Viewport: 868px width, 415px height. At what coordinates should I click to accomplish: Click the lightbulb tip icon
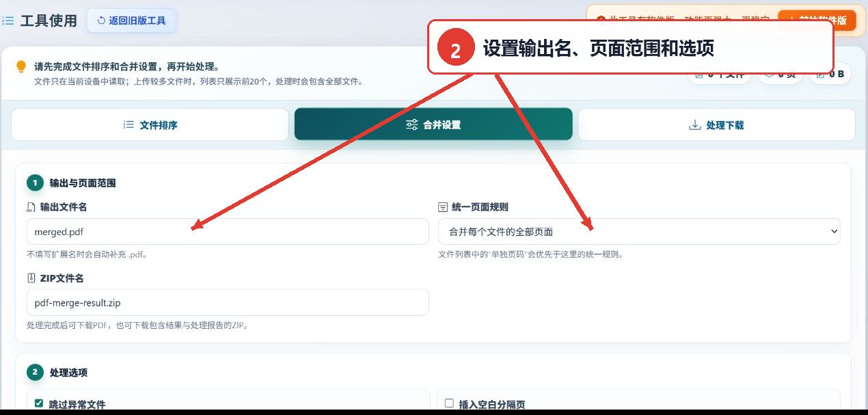coord(21,66)
